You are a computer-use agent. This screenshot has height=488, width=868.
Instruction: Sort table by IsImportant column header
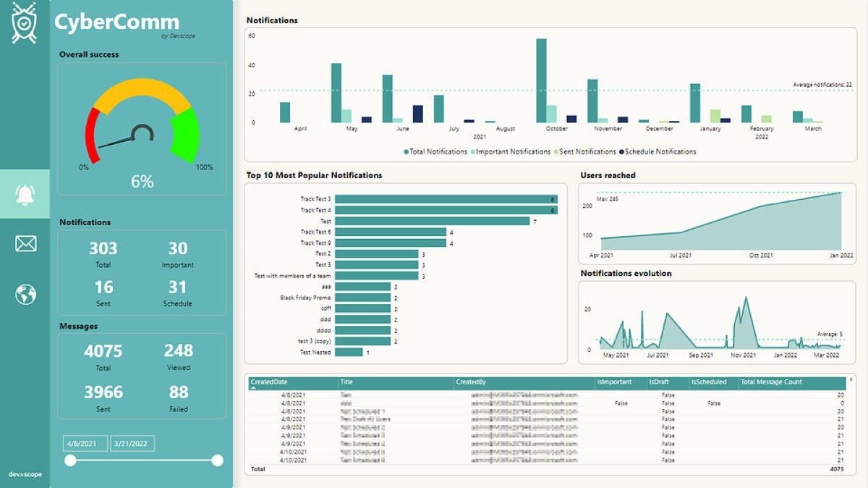(614, 382)
